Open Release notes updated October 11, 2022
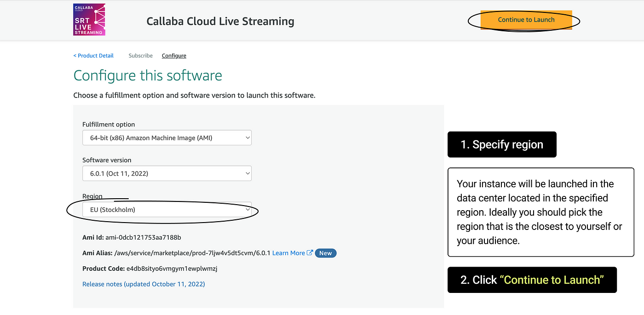Viewport: 644px width, 315px height. (144, 284)
